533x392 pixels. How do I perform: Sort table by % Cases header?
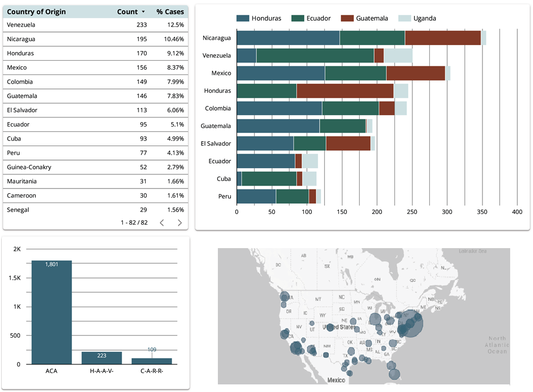[170, 11]
